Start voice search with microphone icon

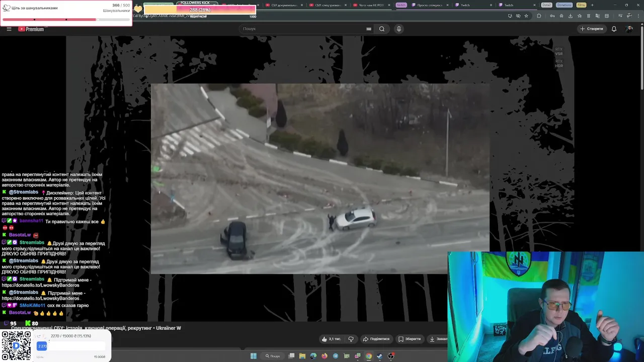(x=399, y=29)
